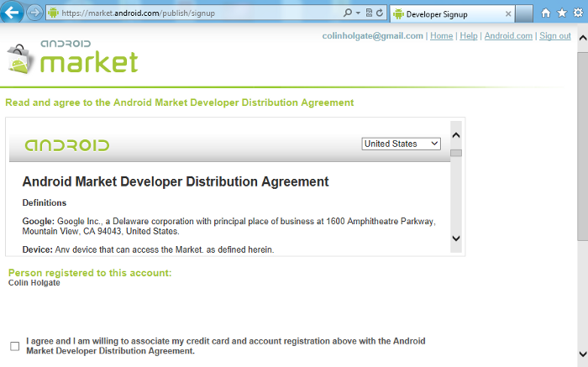588x367 pixels.
Task: Click the Home link in the header
Action: point(441,35)
